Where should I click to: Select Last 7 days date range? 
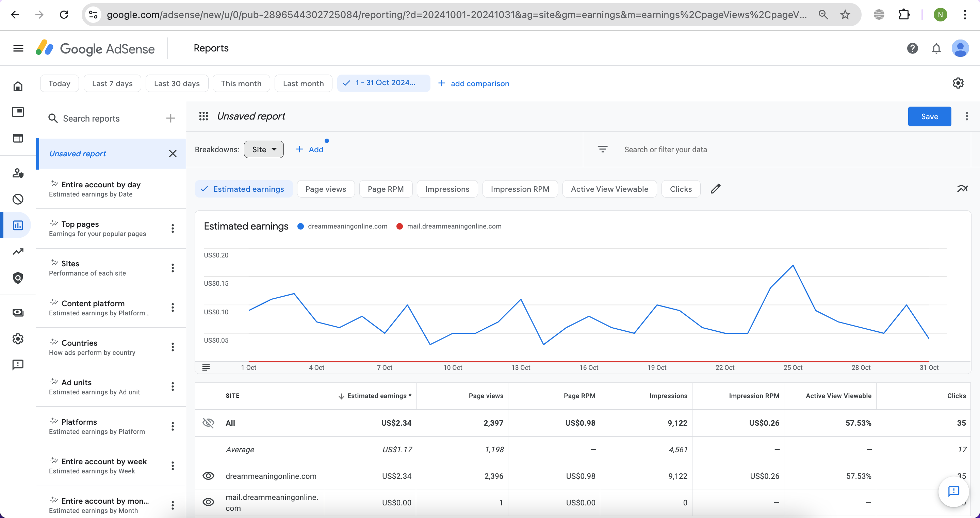(x=112, y=83)
